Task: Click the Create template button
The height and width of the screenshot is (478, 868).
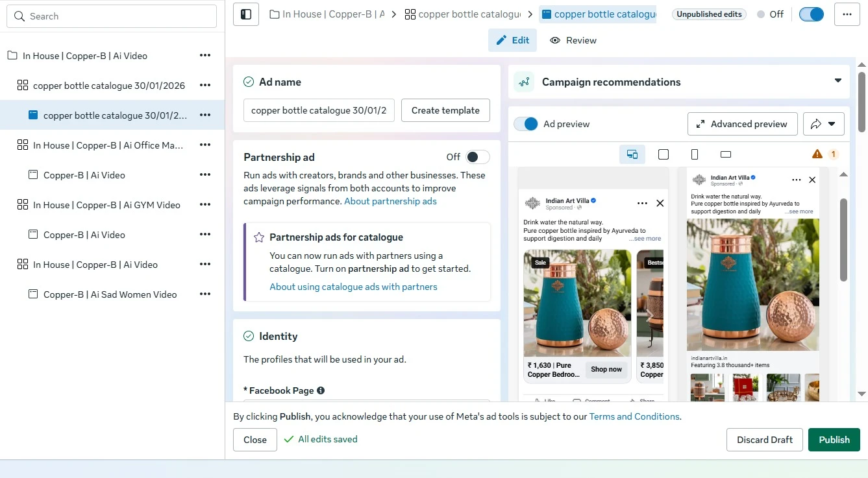Action: coord(445,110)
